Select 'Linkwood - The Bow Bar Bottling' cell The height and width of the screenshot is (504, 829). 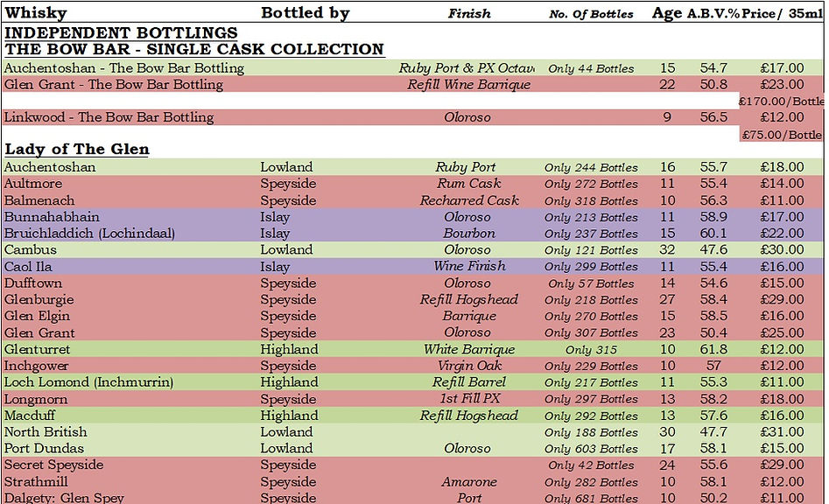pyautogui.click(x=109, y=117)
